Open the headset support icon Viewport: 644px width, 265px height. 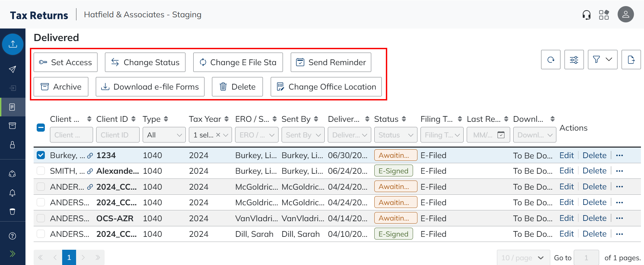pyautogui.click(x=586, y=15)
